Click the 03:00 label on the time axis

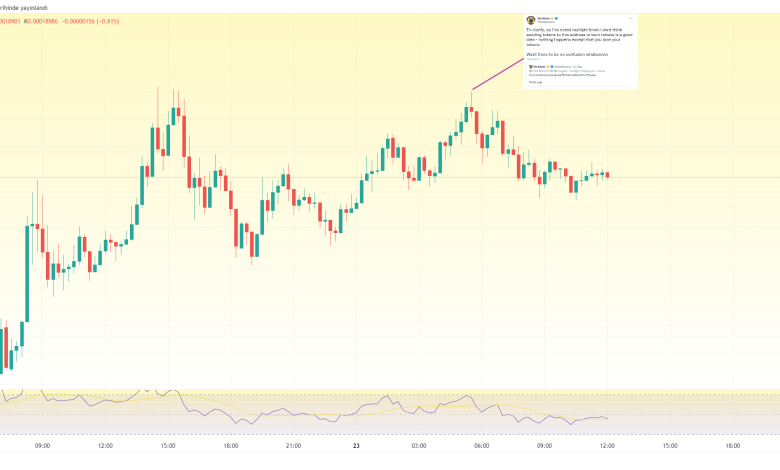click(x=419, y=445)
